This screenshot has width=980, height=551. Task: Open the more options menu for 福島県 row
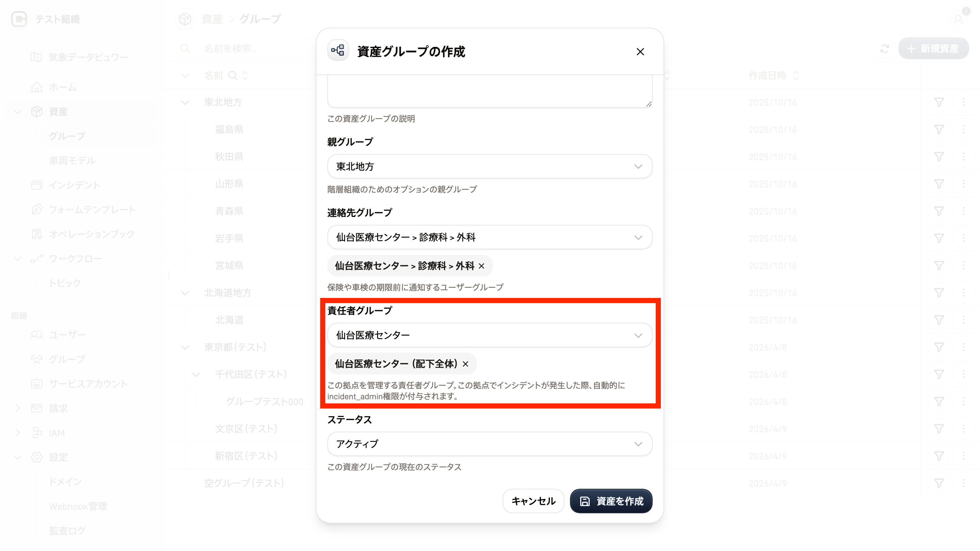[963, 130]
